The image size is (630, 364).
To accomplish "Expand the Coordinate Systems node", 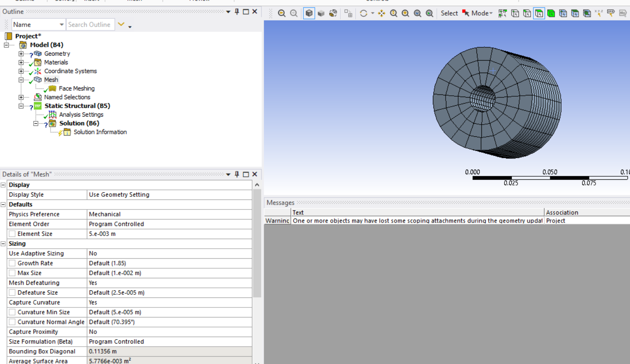I will tap(21, 71).
